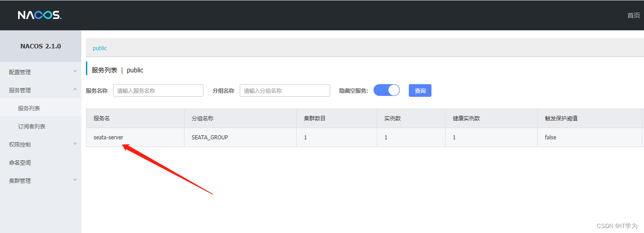The image size is (644, 233).
Task: Click the 集群管理 chevron arrow
Action: pyautogui.click(x=75, y=180)
